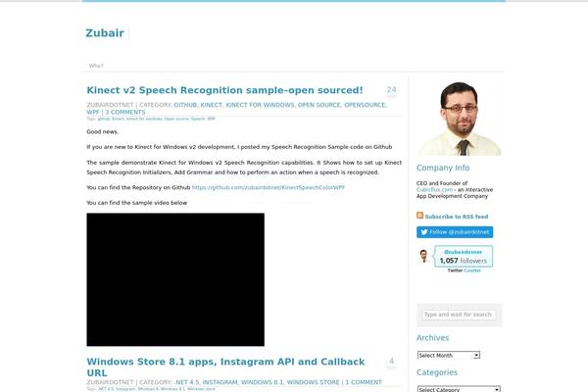Click 'You can find the sample video below' text
Viewport: 588px width, 392px height.
[137, 203]
